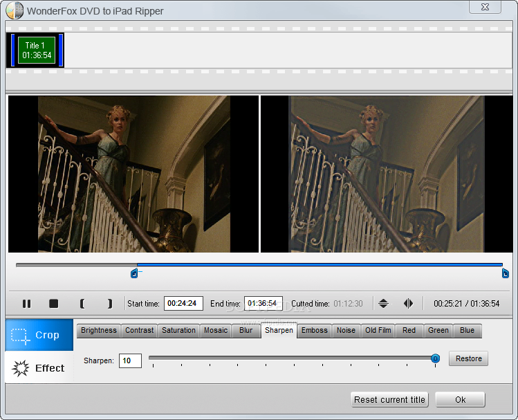Viewport: 518px width, 420px height.
Task: Set start point with left bracket icon
Action: click(x=82, y=303)
